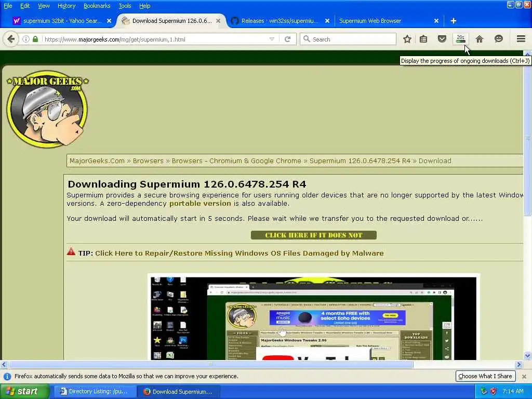This screenshot has width=532, height=399.
Task: Open a new tab with plus button
Action: [x=453, y=21]
